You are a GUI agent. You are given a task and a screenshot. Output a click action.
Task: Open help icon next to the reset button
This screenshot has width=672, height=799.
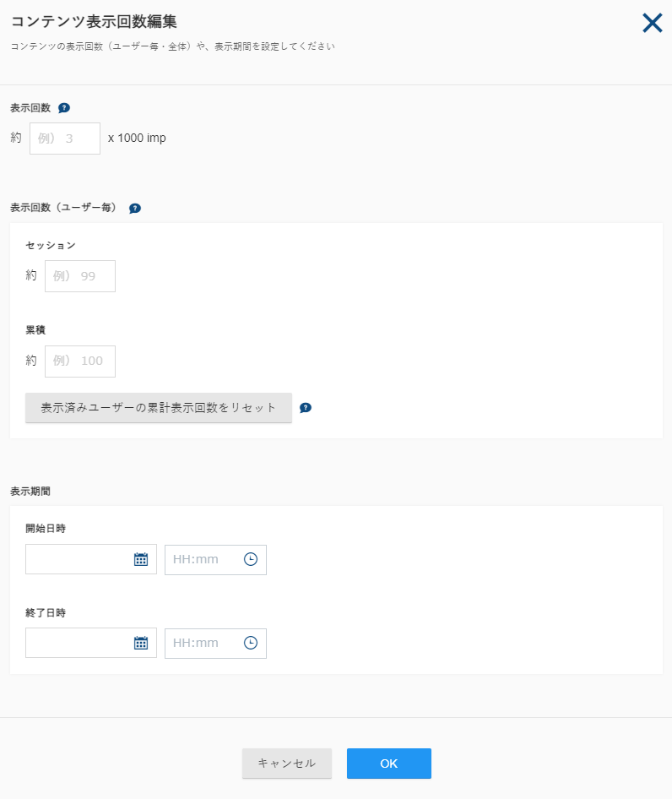click(305, 408)
